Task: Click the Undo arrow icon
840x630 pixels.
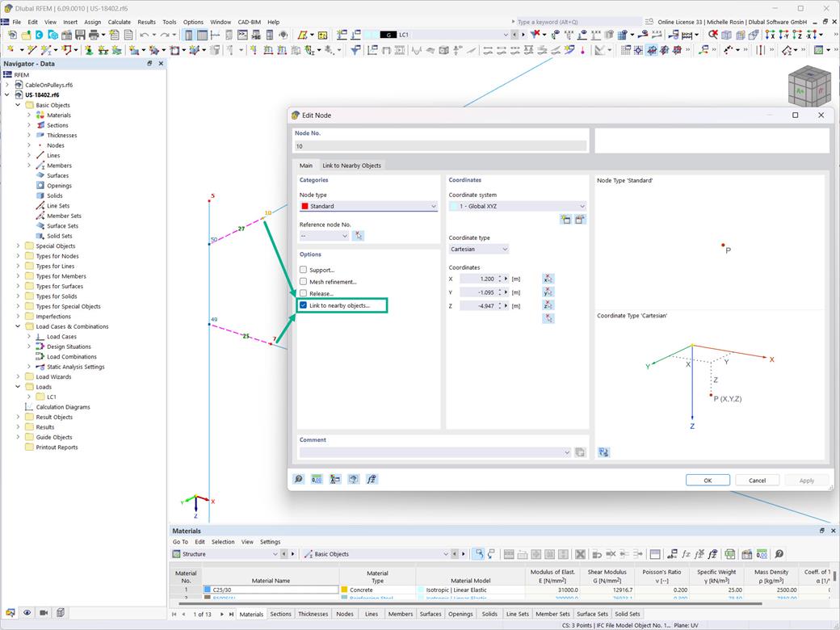Action: [144, 35]
